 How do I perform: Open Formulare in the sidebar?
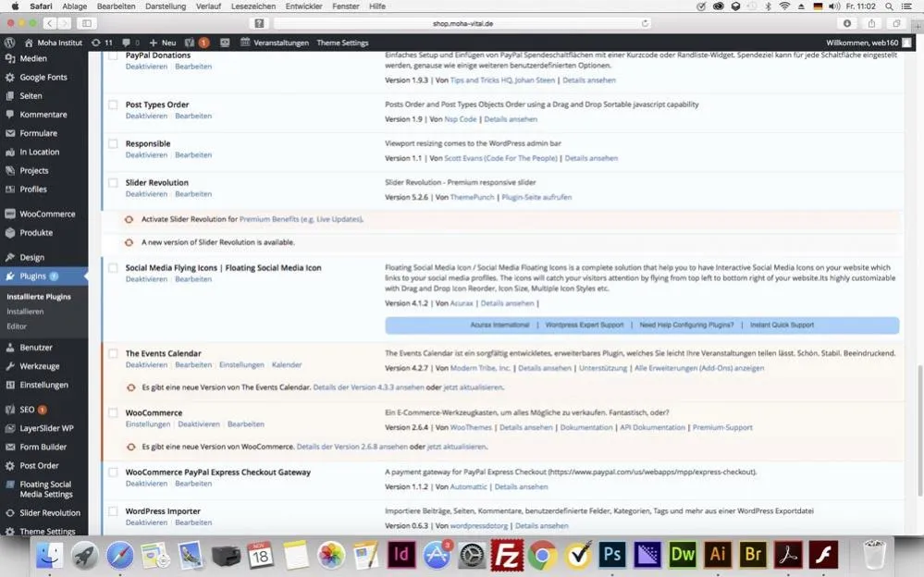coord(38,133)
